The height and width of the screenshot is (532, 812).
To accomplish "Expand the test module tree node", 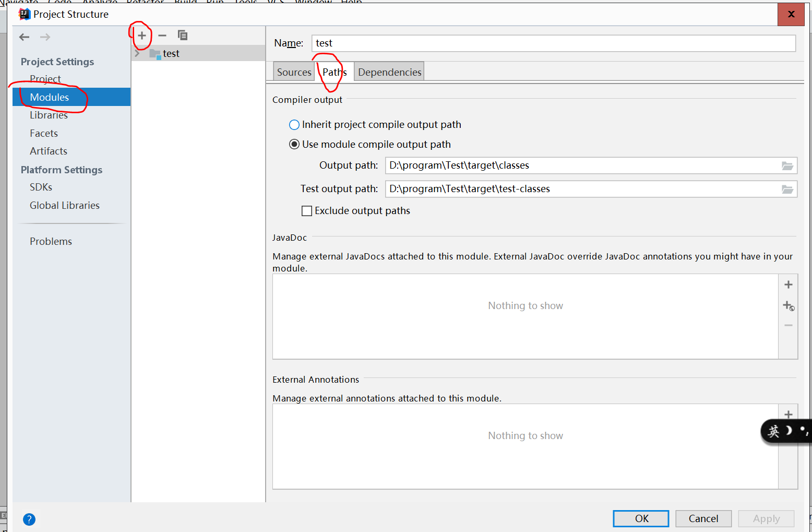I will (137, 53).
